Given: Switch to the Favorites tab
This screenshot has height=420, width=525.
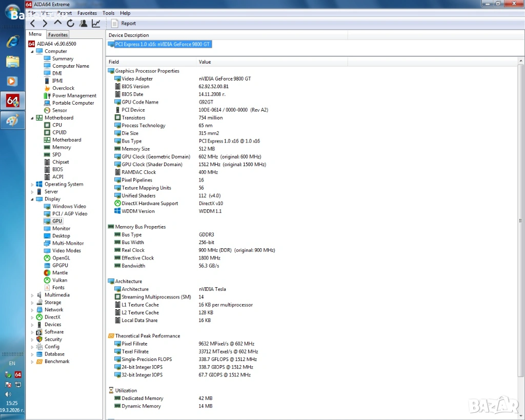Looking at the screenshot, I should pos(58,35).
